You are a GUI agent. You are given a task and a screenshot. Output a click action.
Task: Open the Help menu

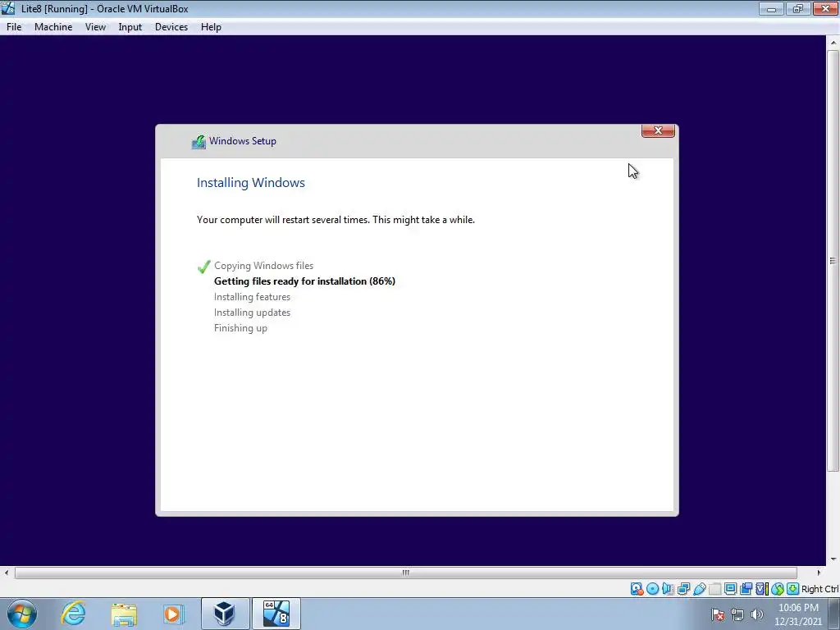[x=211, y=27]
